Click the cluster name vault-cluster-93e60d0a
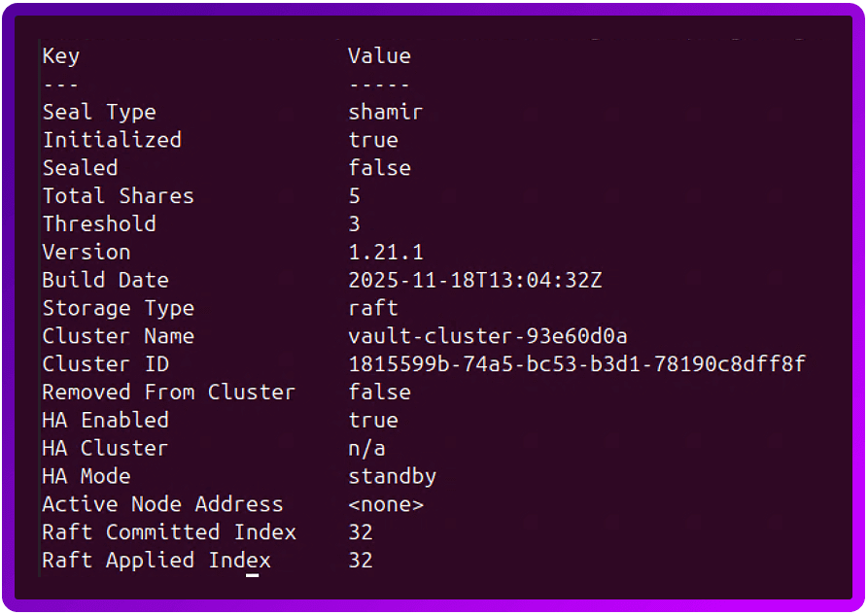The height and width of the screenshot is (615, 868). point(488,337)
